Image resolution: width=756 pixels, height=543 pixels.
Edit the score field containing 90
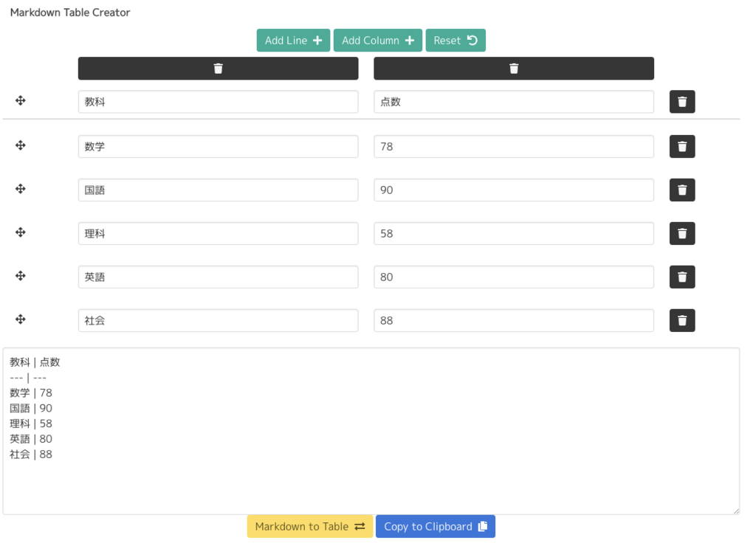click(514, 190)
